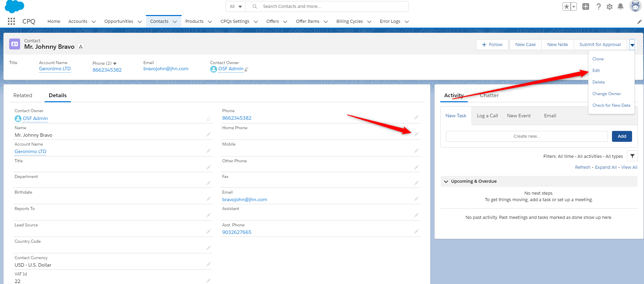Click the New Note button
This screenshot has width=644, height=284.
tap(557, 45)
